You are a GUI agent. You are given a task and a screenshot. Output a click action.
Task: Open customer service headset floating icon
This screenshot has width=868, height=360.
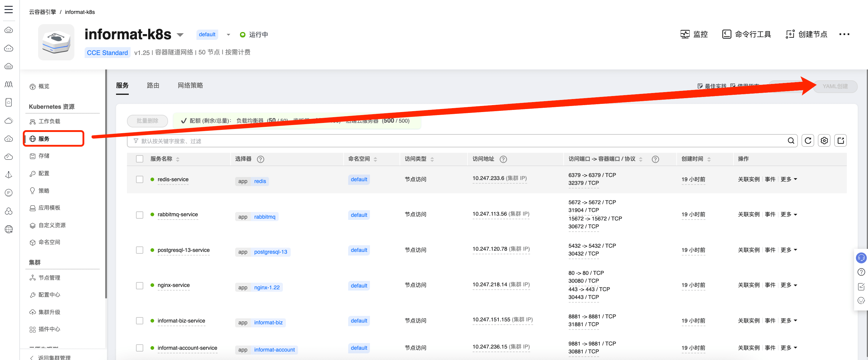pos(861,258)
